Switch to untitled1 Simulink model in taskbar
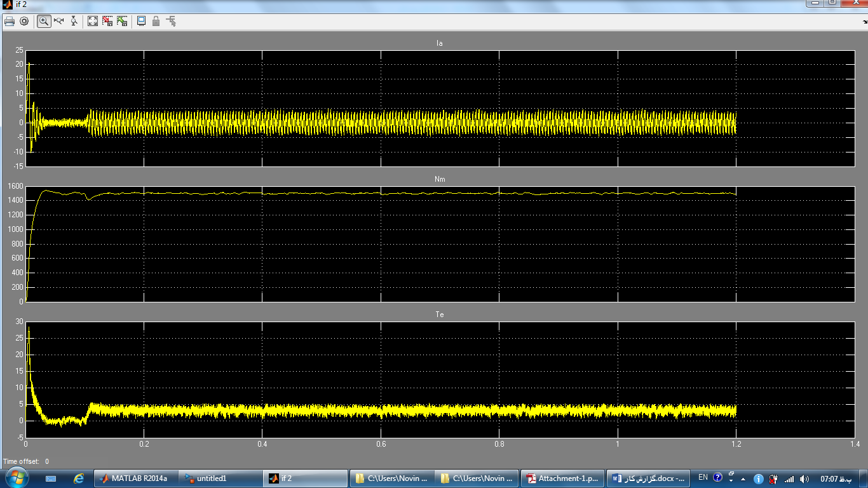The width and height of the screenshot is (868, 488). point(220,478)
